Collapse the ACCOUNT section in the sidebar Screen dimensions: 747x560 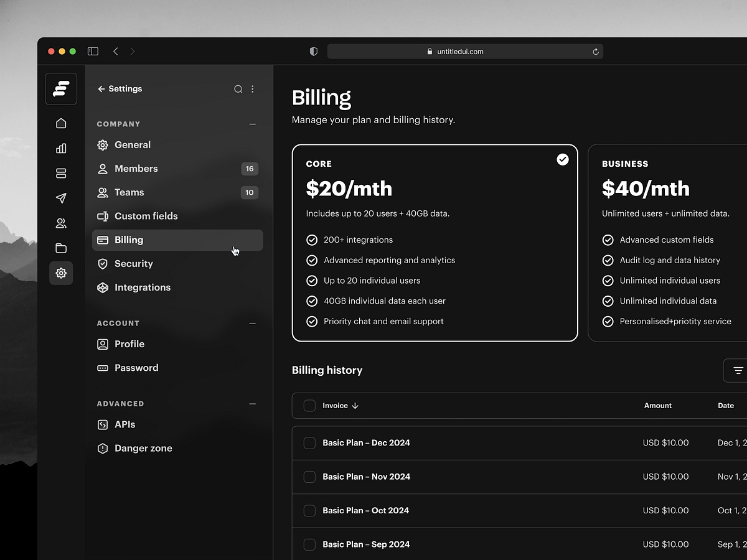[252, 323]
